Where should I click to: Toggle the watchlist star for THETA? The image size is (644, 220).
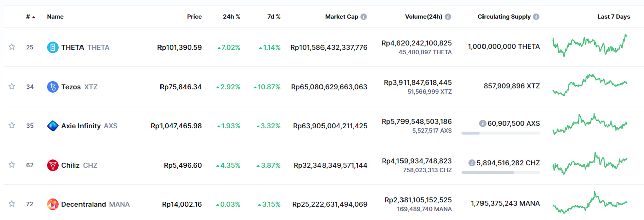tap(12, 47)
